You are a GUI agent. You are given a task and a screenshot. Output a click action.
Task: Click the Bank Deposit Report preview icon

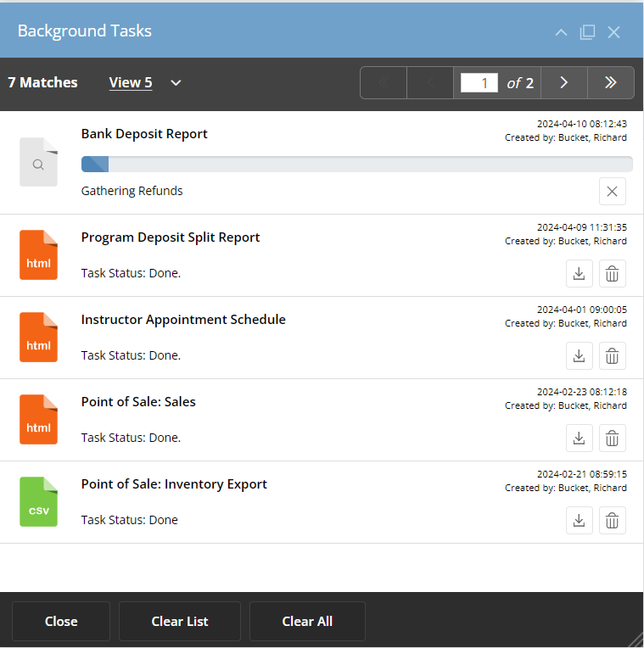click(x=38, y=165)
